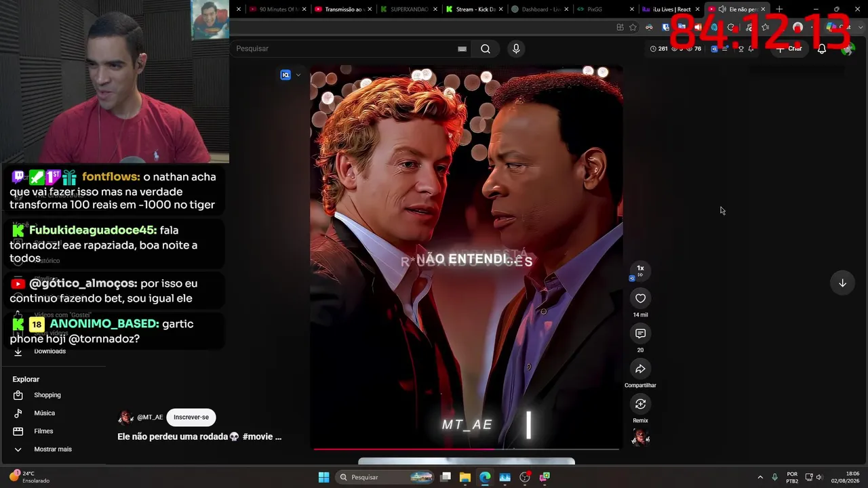Click the YouTube search magnifier button
The height and width of the screenshot is (488, 868).
[x=486, y=49]
